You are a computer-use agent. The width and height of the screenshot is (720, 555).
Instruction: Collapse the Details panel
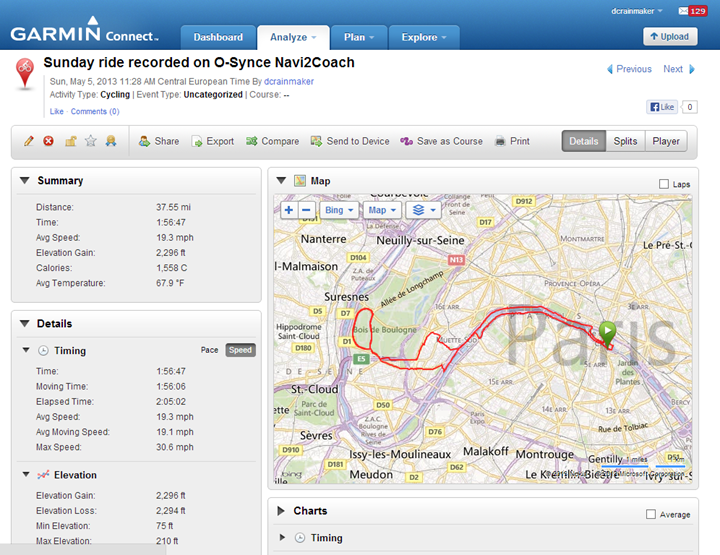pyautogui.click(x=25, y=324)
